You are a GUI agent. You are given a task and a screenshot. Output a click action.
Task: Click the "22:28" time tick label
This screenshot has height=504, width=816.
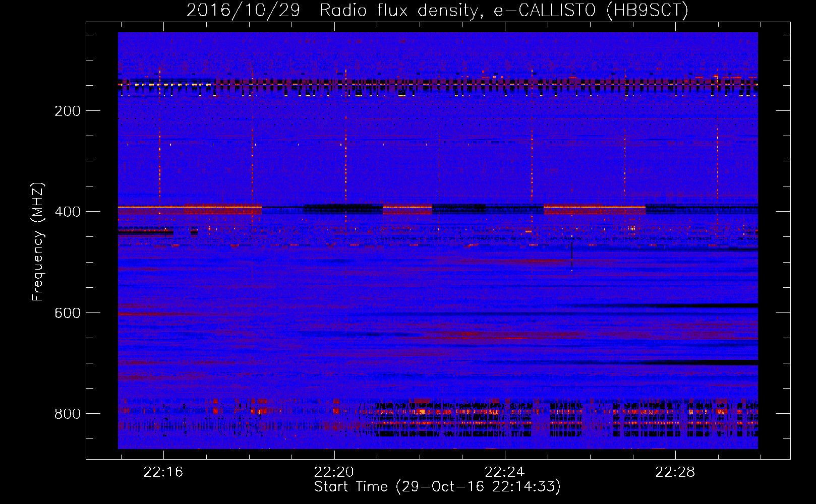click(x=675, y=472)
